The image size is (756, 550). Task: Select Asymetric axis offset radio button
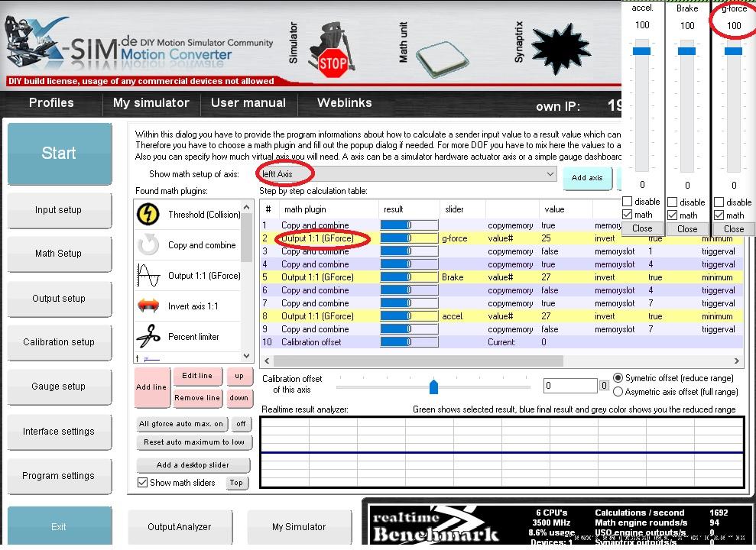(x=618, y=392)
